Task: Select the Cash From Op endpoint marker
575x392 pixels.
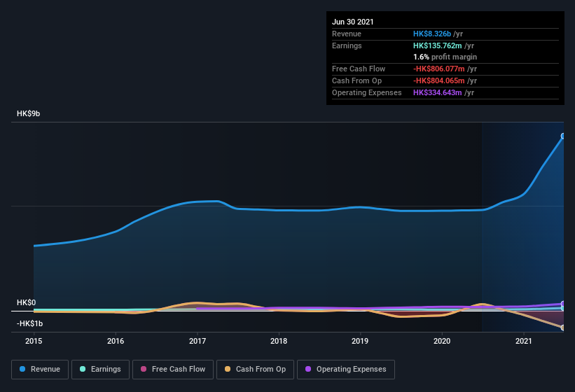Action: (x=563, y=328)
